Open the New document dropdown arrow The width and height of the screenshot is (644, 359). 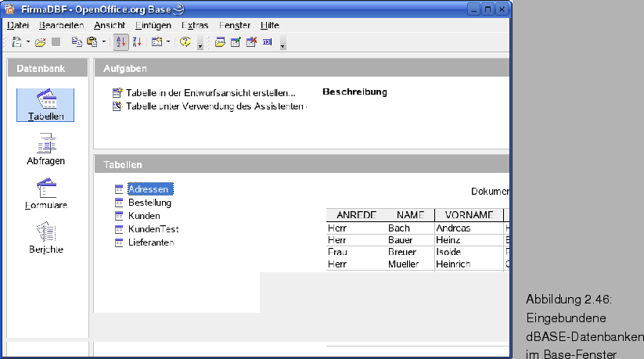(28, 42)
